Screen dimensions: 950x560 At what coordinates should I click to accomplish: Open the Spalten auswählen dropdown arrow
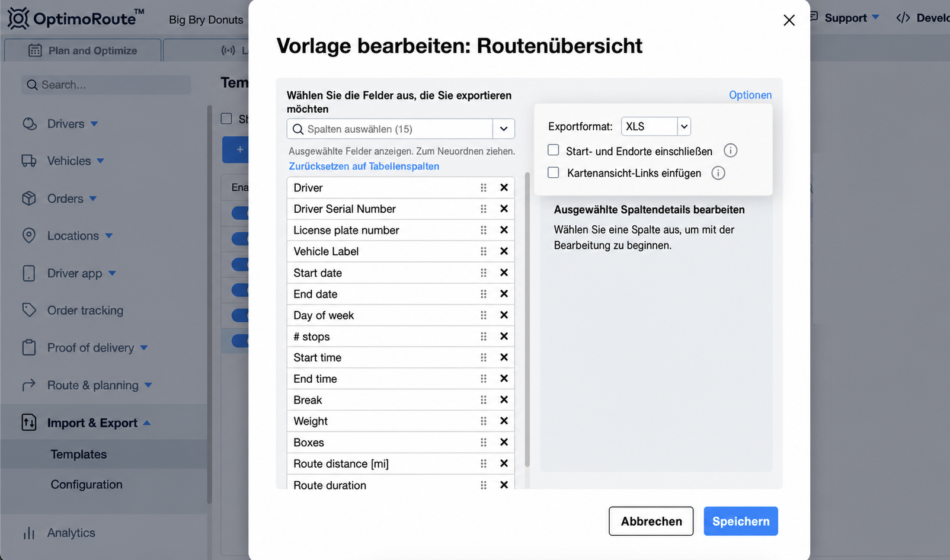(x=504, y=129)
